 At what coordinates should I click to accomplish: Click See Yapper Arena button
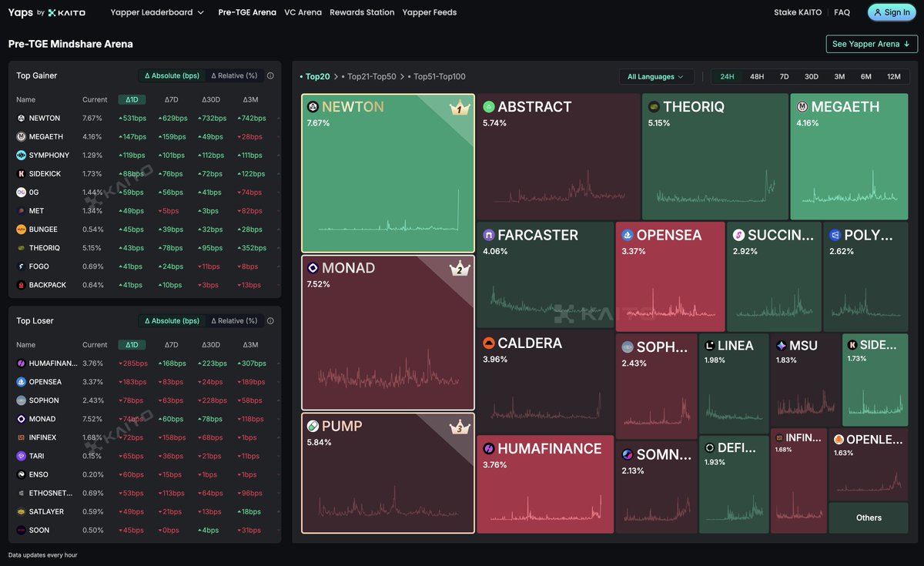(872, 44)
